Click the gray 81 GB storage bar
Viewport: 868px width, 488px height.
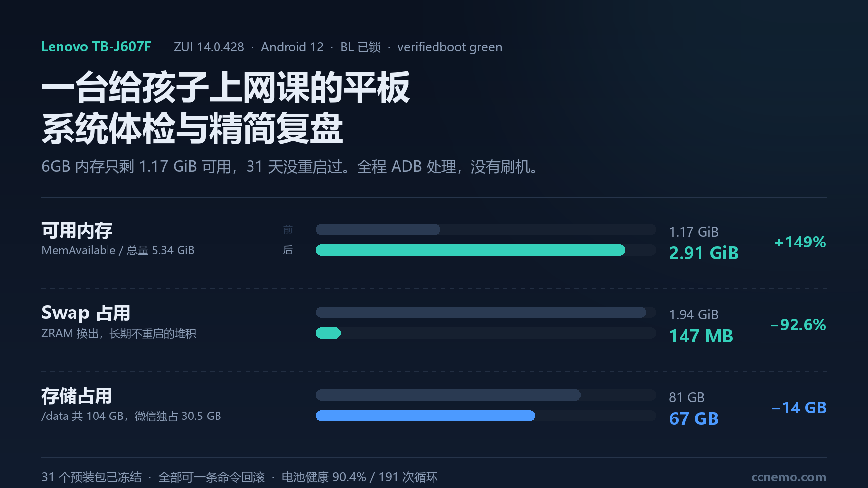(448, 395)
